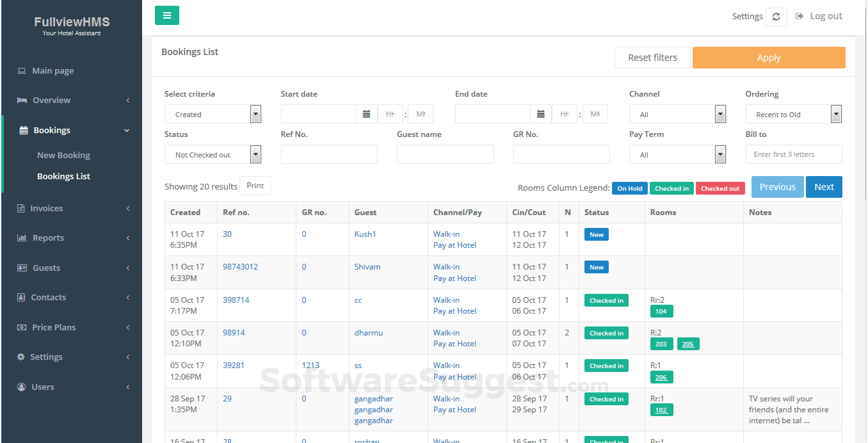Expand the Price Plans sidebar section
The height and width of the screenshot is (443, 868).
54,327
